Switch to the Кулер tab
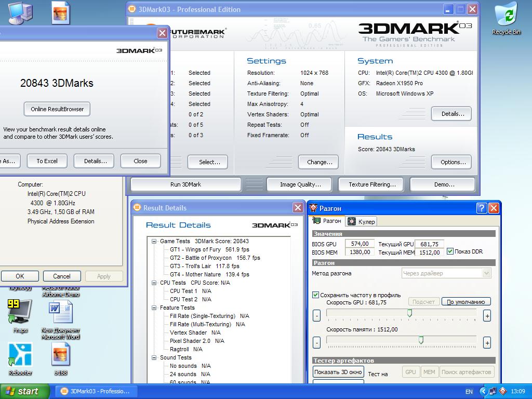The width and height of the screenshot is (532, 399). coord(362,221)
